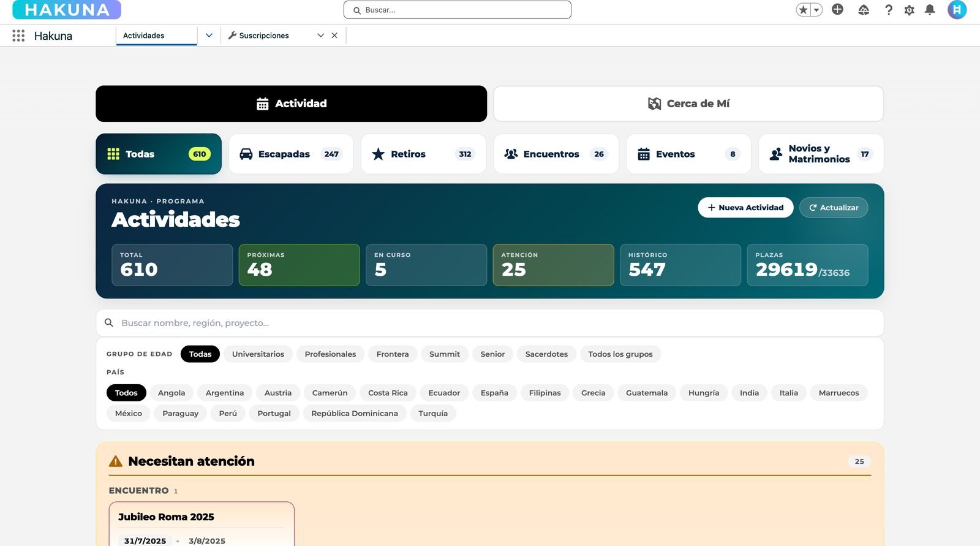Open the App Launcher grid icon
Screen dimensions: 980x546
(18, 36)
